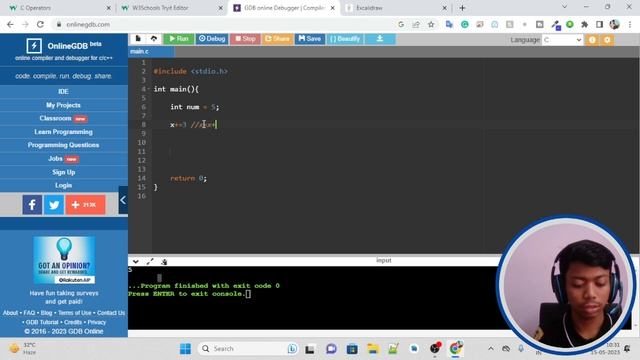Viewport: 640px width, 360px height.
Task: Open Terms of Use footer link
Action: point(75,313)
